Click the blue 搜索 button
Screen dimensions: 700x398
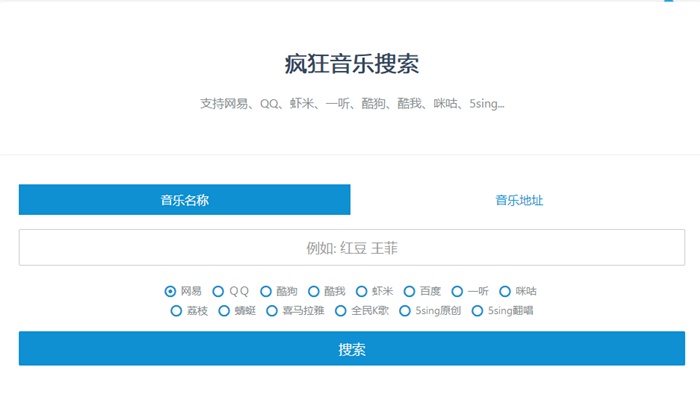point(352,348)
